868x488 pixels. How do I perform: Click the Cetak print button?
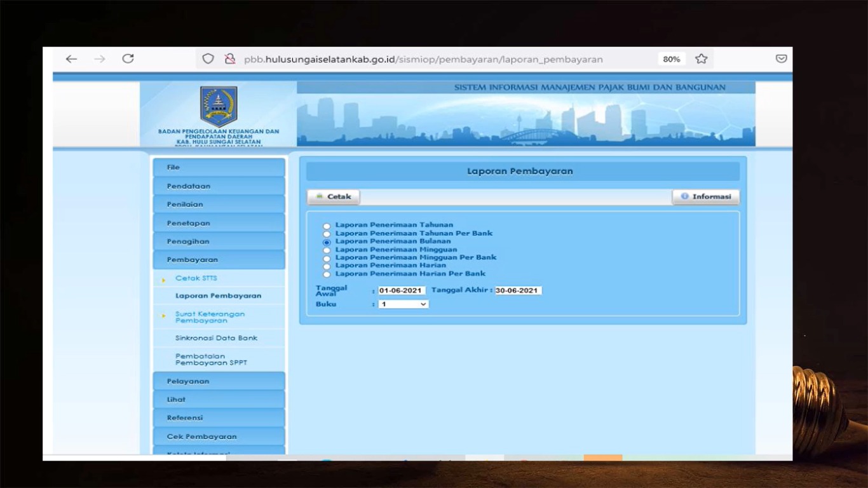point(334,197)
